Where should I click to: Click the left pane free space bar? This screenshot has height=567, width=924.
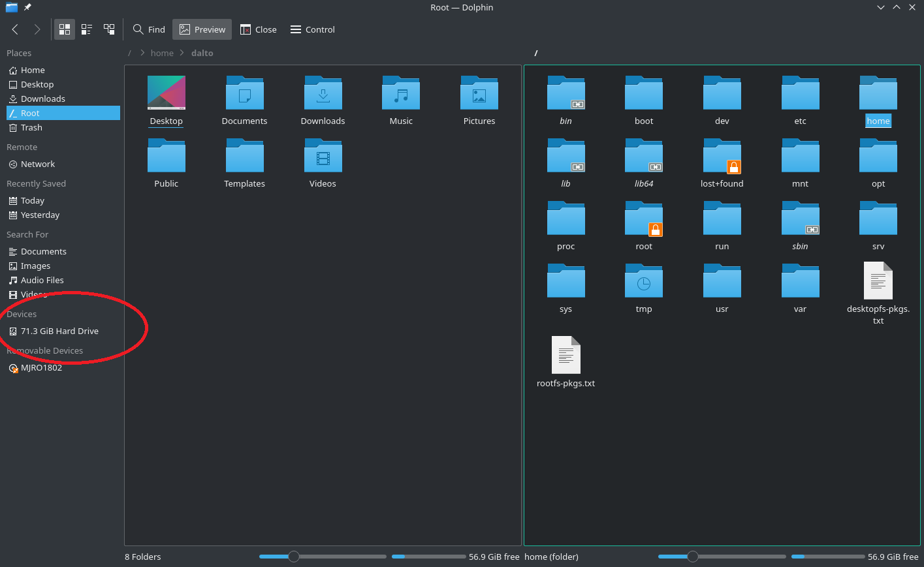(x=429, y=557)
